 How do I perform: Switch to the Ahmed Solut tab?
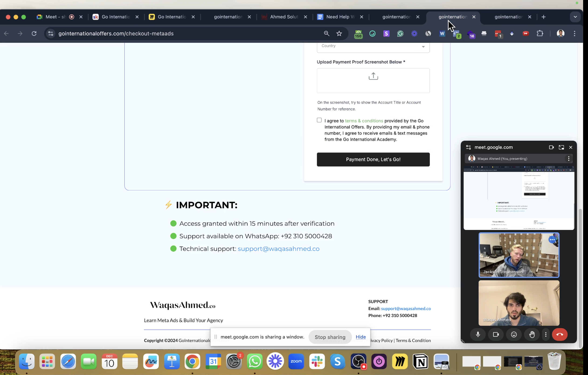284,17
